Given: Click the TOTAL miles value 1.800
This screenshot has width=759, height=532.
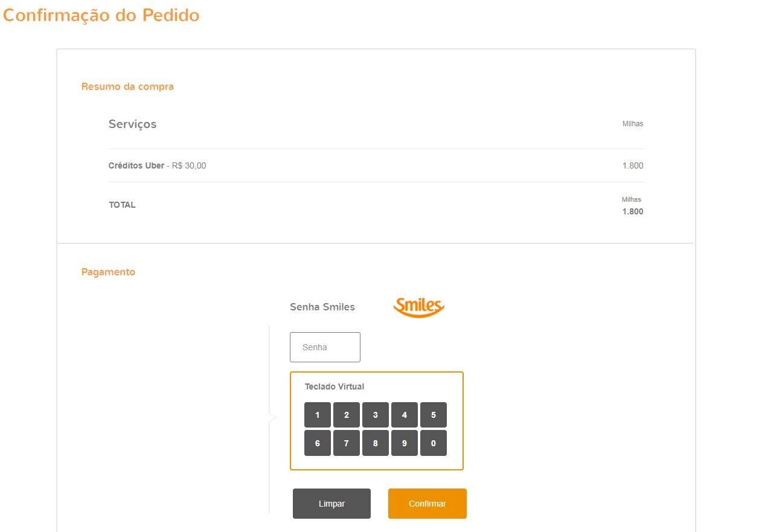Looking at the screenshot, I should (633, 211).
